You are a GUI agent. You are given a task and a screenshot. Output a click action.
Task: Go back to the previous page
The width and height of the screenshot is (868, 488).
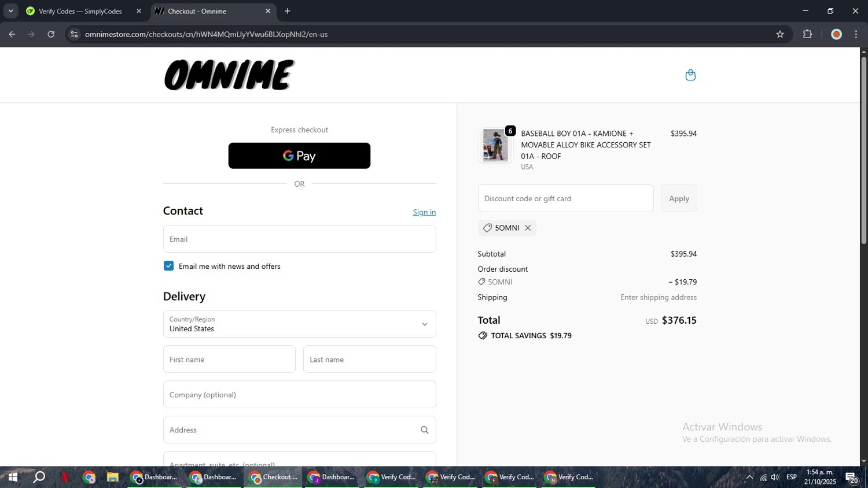(12, 34)
